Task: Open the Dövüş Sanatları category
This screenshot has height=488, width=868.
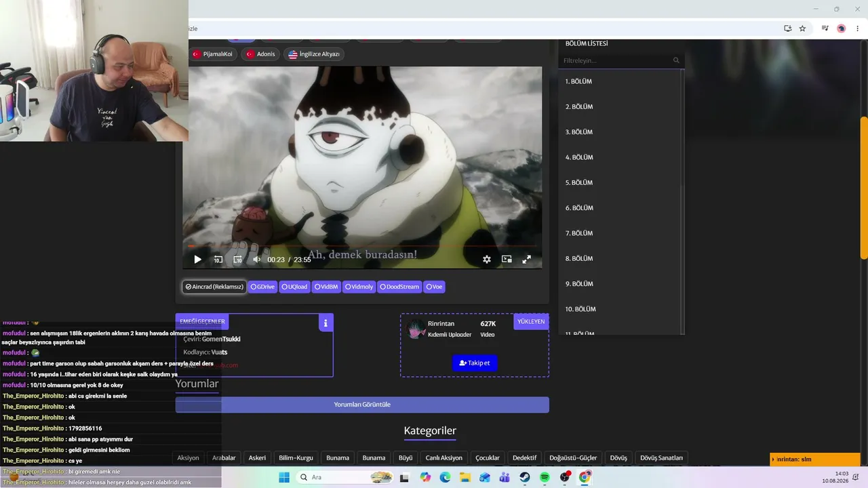Action: [662, 457]
